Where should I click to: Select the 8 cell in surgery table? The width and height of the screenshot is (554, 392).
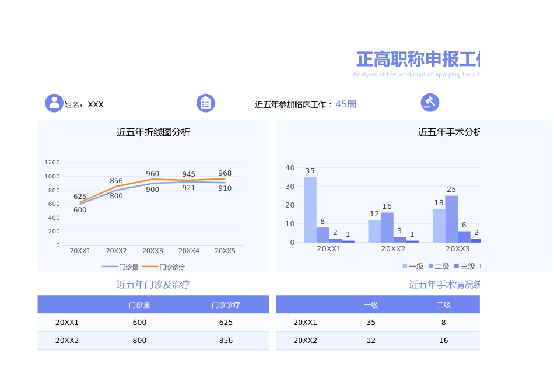pos(443,323)
